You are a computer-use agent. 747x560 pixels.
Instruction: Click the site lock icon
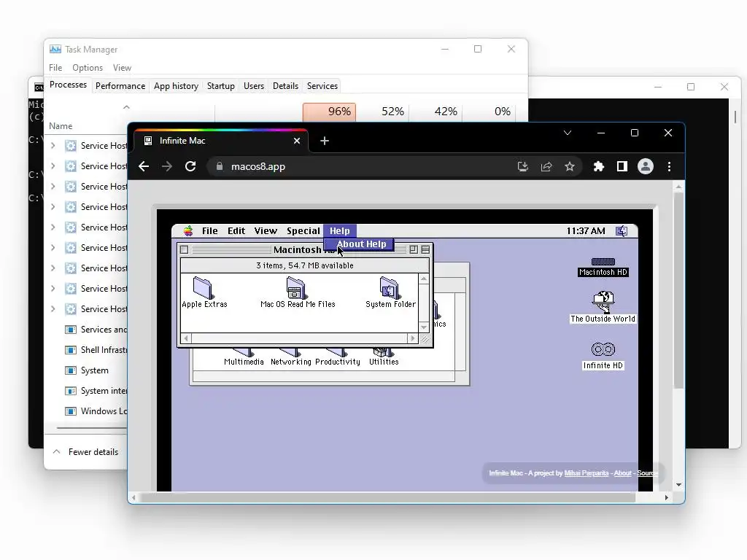click(220, 166)
